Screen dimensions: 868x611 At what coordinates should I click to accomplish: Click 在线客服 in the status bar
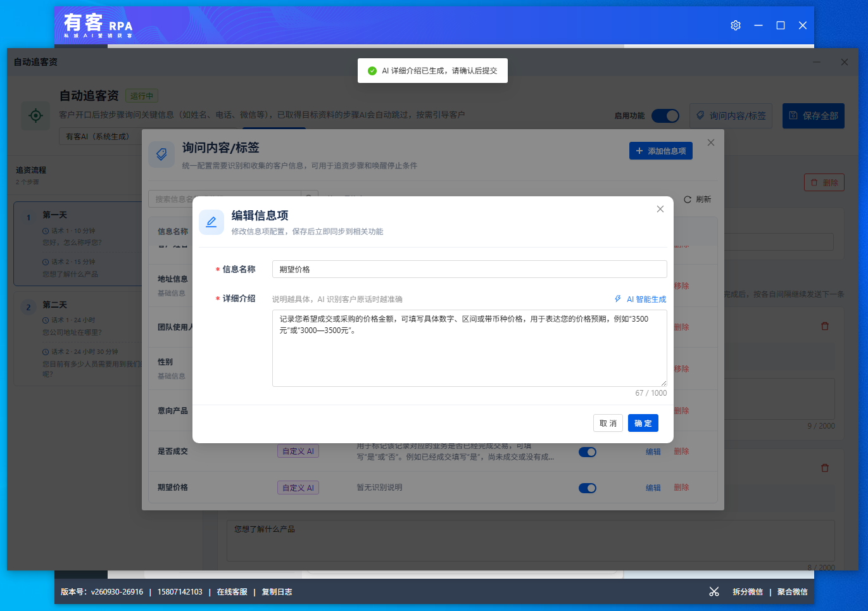point(232,592)
